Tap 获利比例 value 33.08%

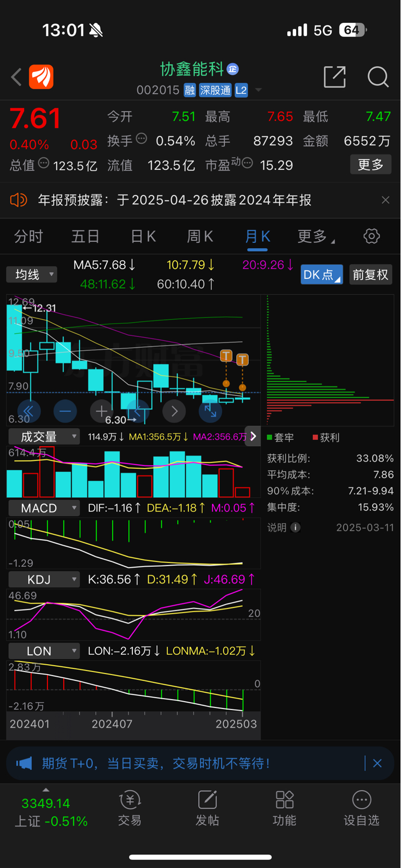coord(375,458)
